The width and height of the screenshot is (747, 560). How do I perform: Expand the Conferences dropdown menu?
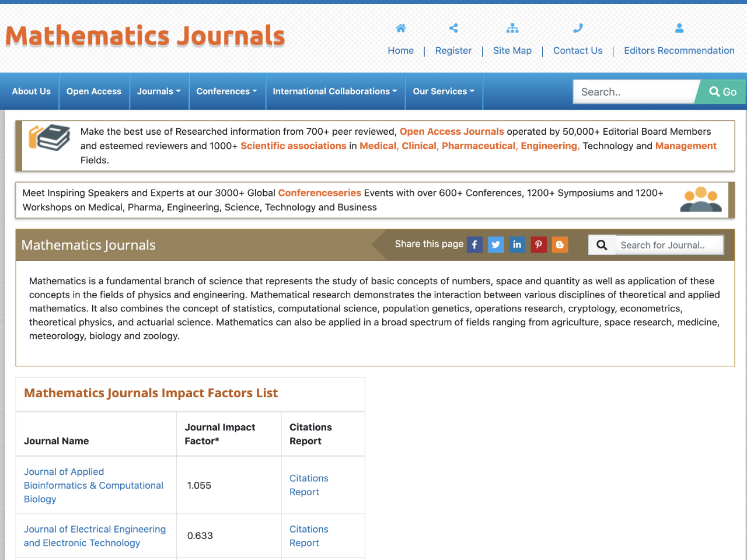click(x=226, y=92)
